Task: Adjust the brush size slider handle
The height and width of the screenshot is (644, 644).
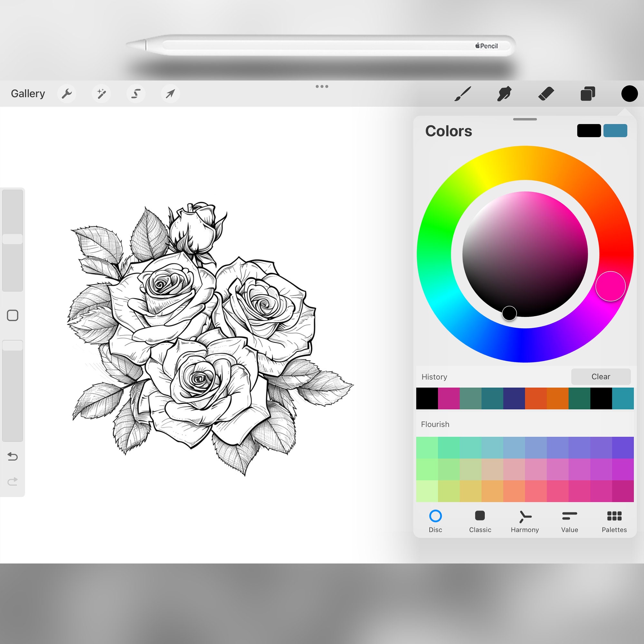Action: pos(13,239)
